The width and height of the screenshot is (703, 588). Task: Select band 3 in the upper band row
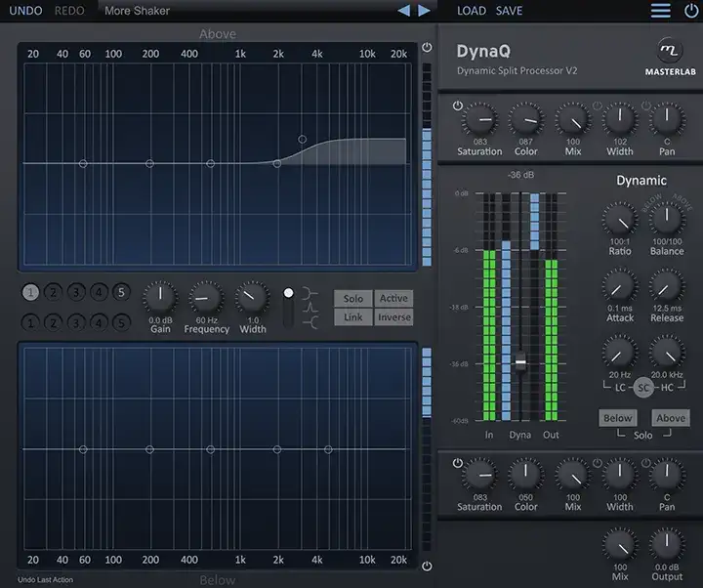click(x=76, y=292)
